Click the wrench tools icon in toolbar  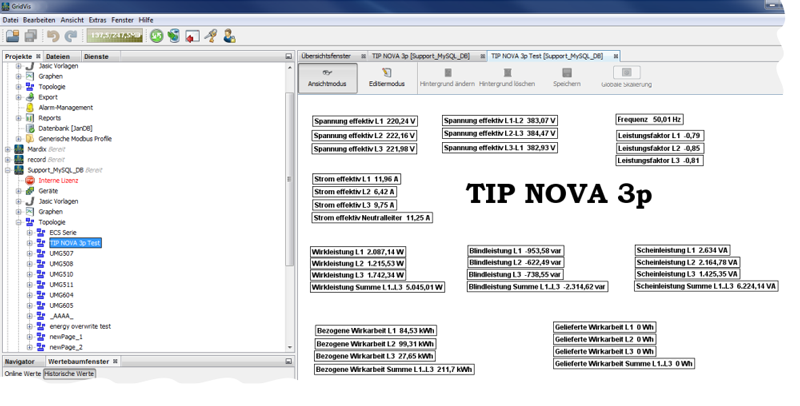point(211,36)
